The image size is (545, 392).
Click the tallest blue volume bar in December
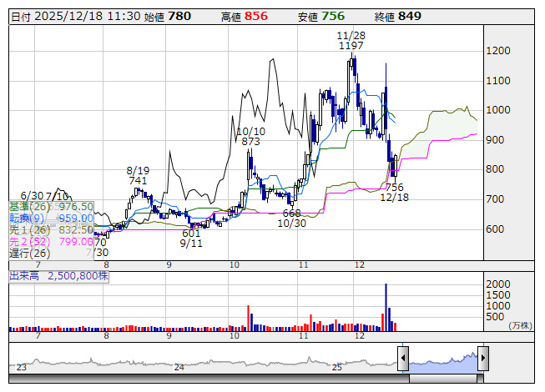tap(386, 307)
